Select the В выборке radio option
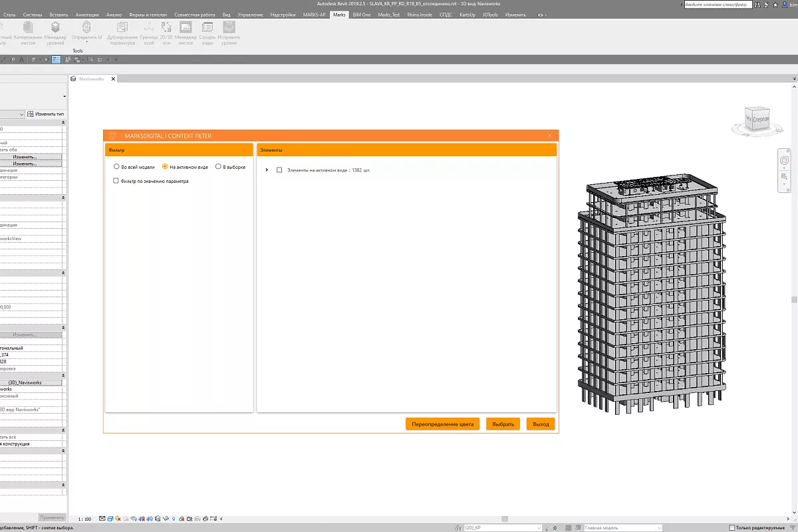This screenshot has width=798, height=532. tap(218, 167)
